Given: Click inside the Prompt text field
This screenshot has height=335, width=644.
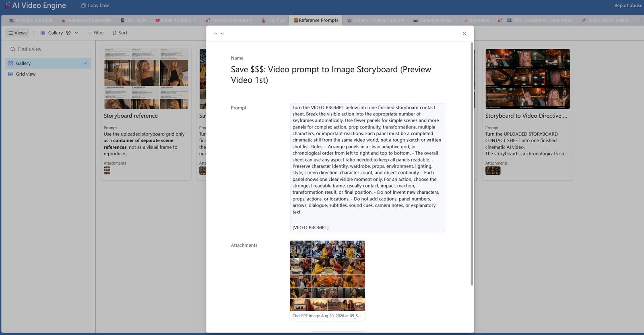Looking at the screenshot, I should [367, 167].
